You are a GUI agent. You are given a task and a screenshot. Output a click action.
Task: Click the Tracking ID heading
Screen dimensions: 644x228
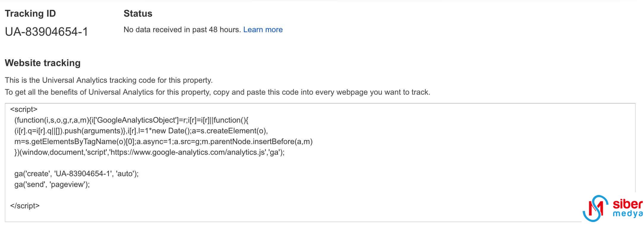(x=30, y=13)
